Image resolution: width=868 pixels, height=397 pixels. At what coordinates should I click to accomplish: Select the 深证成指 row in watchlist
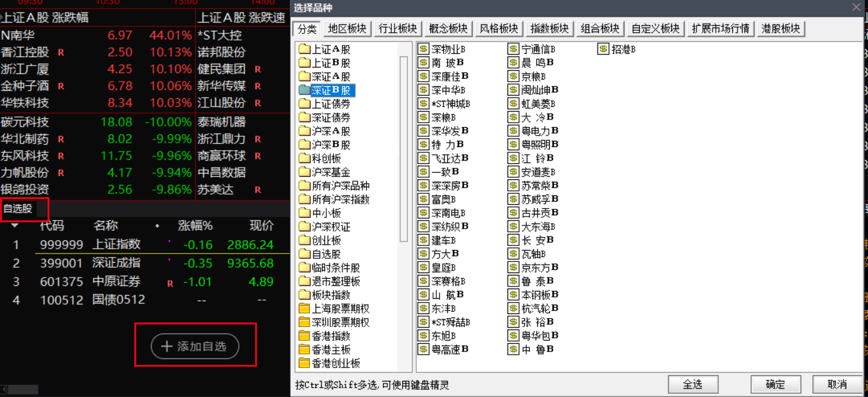(x=145, y=263)
